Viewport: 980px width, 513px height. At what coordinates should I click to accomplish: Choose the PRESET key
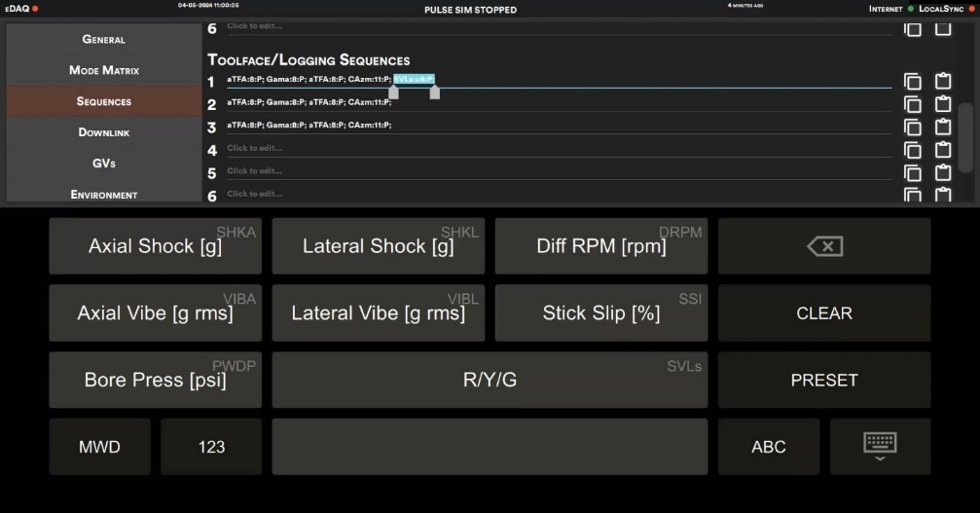click(824, 380)
